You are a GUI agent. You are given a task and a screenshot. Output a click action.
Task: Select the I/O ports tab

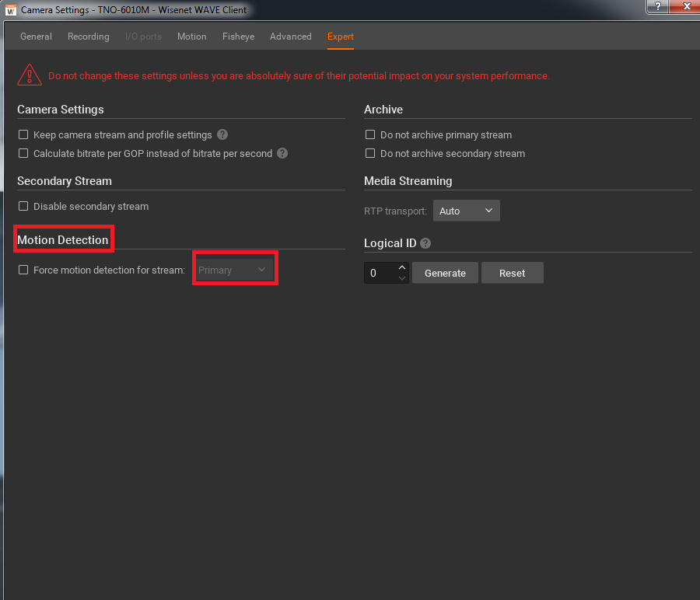click(x=143, y=37)
